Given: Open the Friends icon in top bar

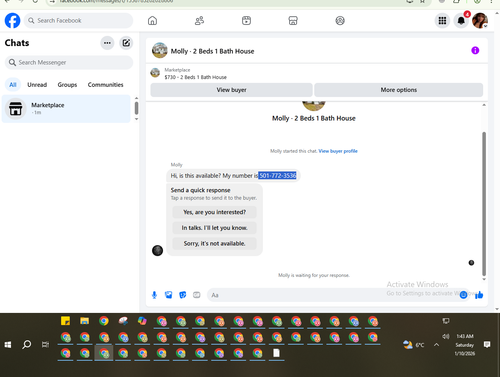Looking at the screenshot, I should pyautogui.click(x=199, y=21).
